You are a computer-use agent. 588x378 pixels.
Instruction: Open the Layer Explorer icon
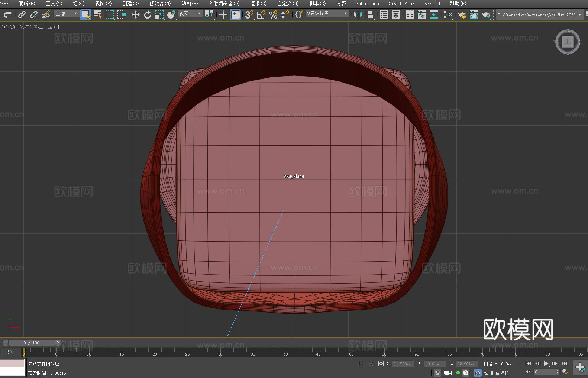pos(396,14)
